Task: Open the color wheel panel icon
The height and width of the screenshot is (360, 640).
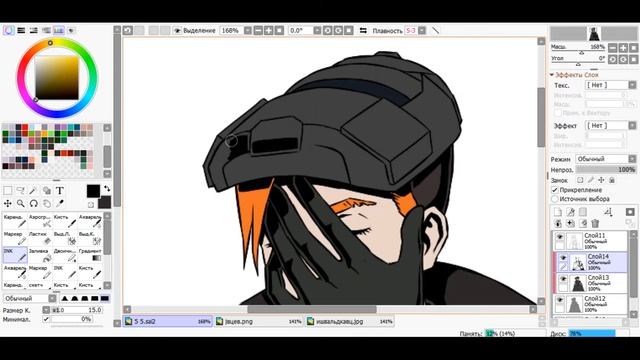Action: [x=9, y=31]
